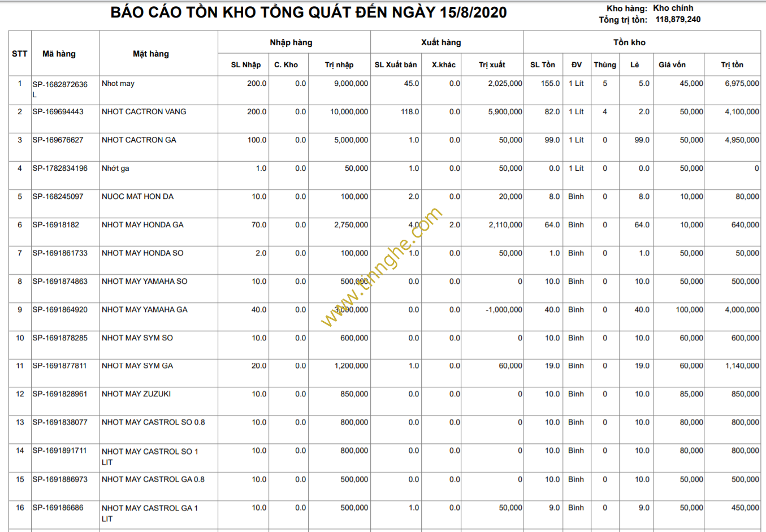
Task: Click item 'NHOT MAY YAMAHA GA'
Action: [145, 310]
